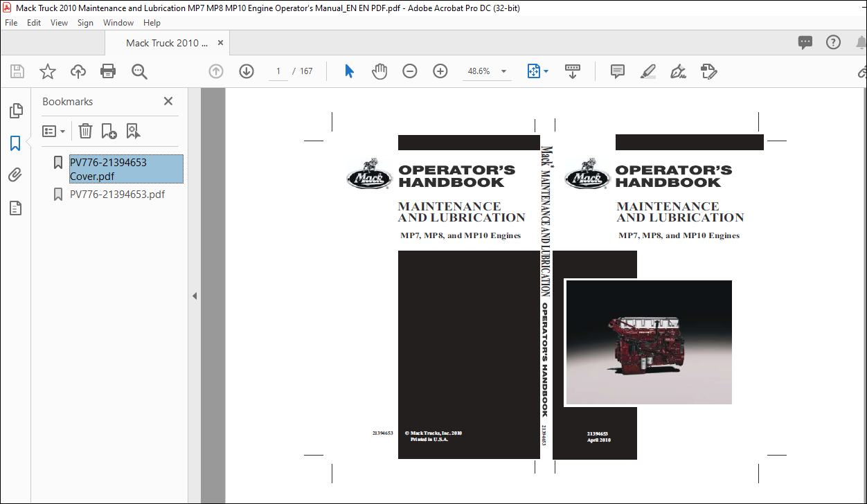The image size is (867, 504).
Task: Open the notifications bell
Action: click(x=861, y=42)
